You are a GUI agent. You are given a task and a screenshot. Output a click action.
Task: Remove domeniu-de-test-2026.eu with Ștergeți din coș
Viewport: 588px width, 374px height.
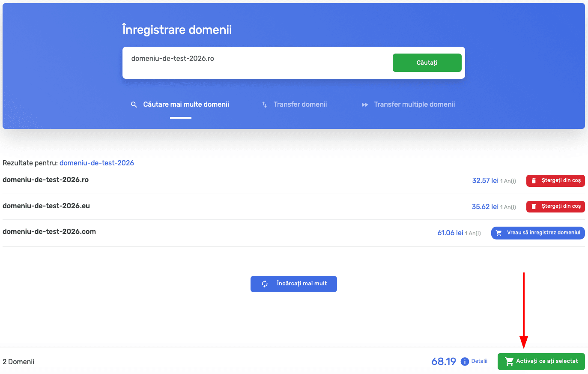561,206
